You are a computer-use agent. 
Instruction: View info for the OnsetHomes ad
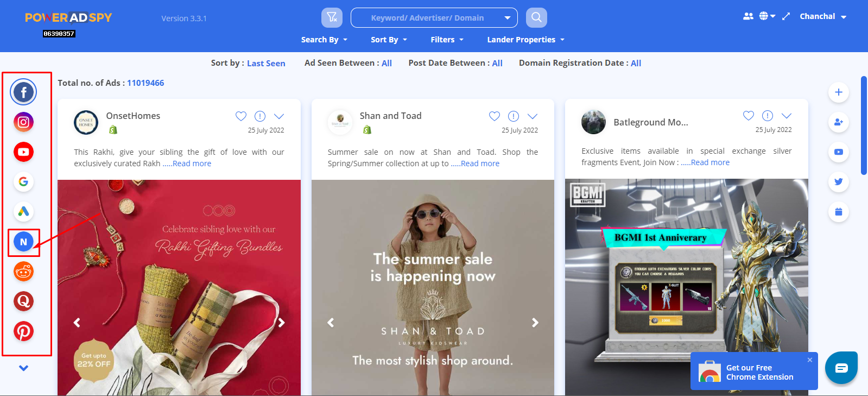(x=260, y=116)
